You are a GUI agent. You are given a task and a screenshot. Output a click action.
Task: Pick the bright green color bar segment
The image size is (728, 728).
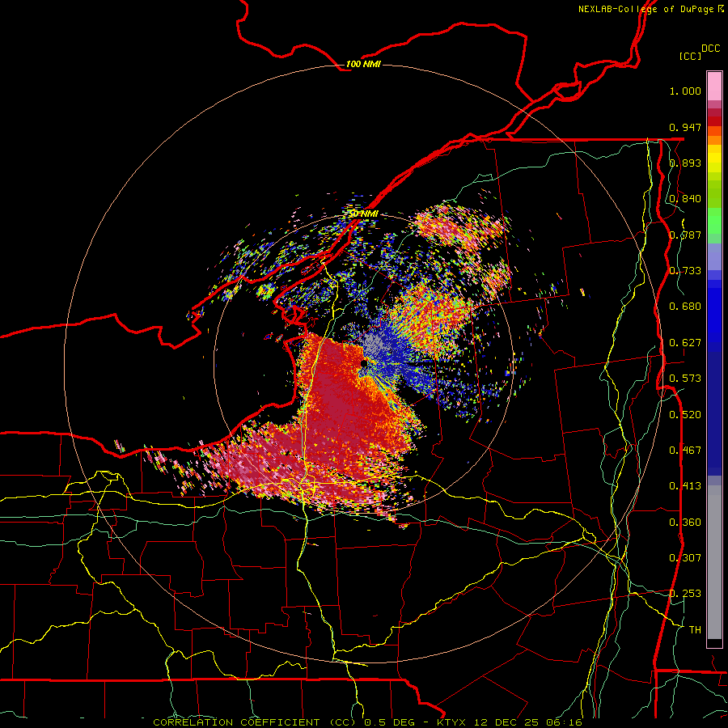click(714, 221)
